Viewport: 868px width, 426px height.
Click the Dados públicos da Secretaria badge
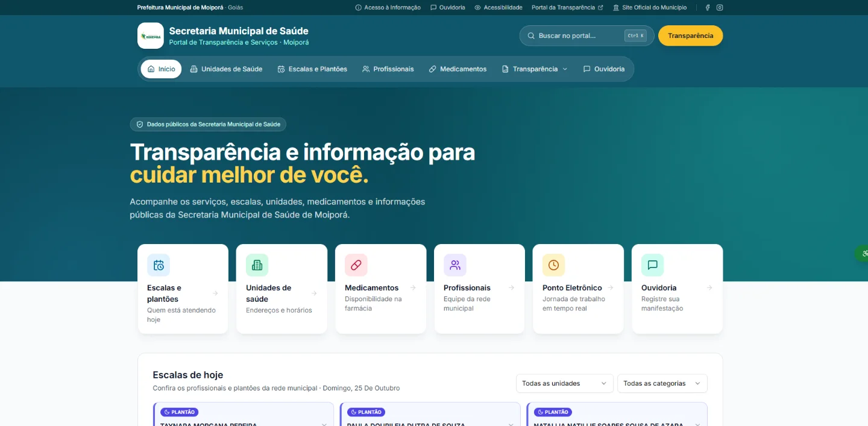point(208,124)
